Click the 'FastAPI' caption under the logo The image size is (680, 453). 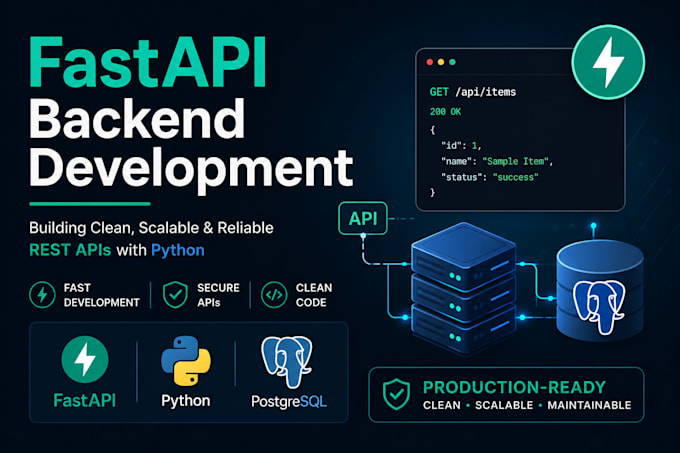[x=85, y=400]
